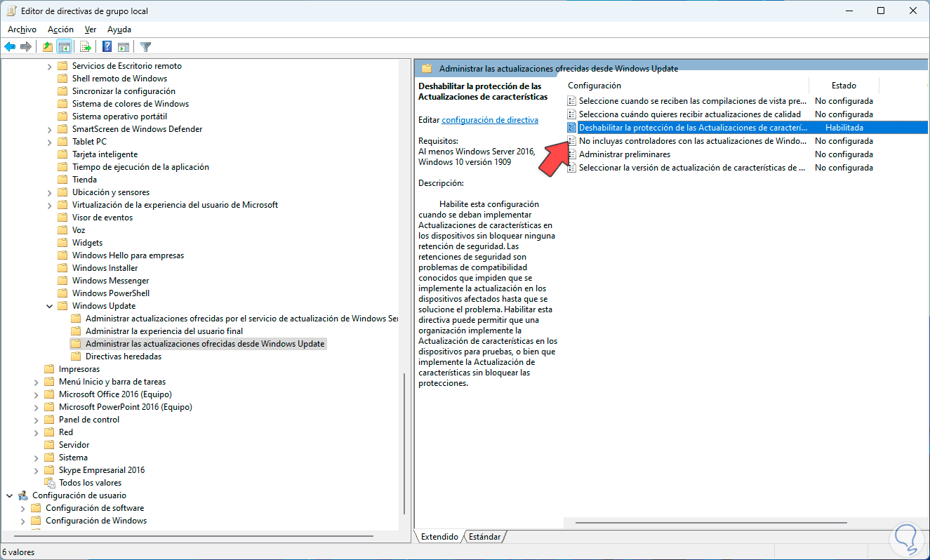Click the 'Todos los valores' icon
The image size is (930, 560).
(49, 483)
